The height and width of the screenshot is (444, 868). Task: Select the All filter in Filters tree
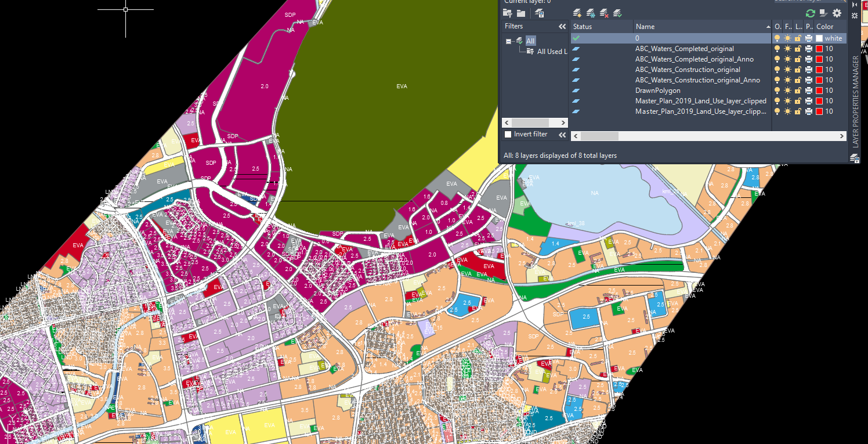530,41
